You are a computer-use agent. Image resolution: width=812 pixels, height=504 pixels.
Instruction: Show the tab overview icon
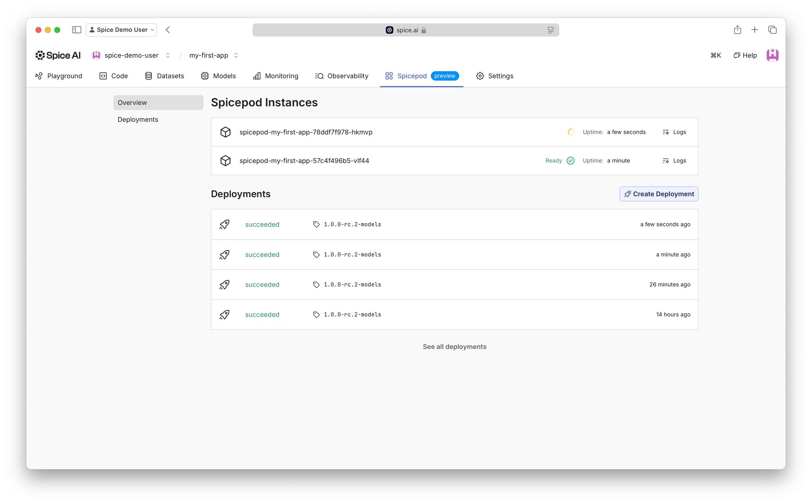click(772, 30)
